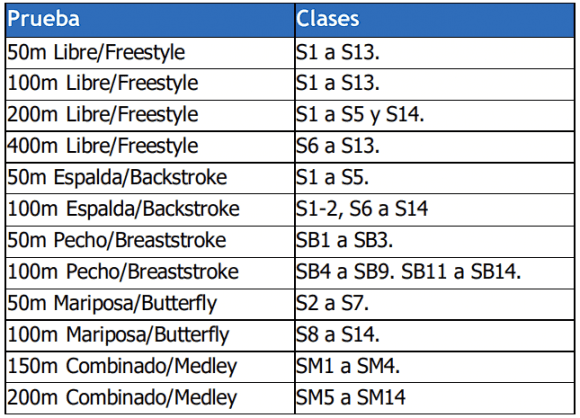
Task: Select the 50m Libre/Freestyle cell
Action: (150, 53)
